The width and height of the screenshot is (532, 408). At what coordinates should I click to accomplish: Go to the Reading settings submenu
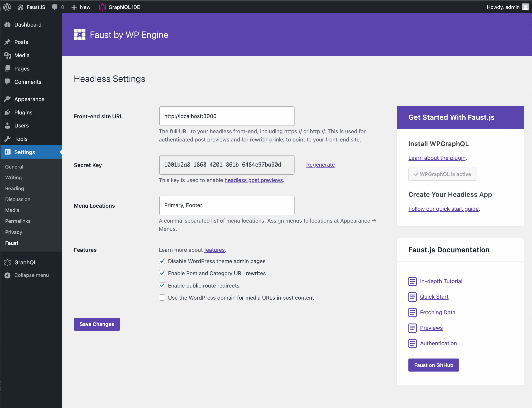[x=14, y=189]
